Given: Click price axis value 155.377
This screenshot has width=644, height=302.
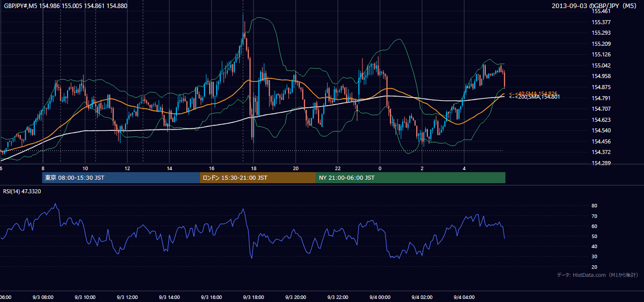Looking at the screenshot, I should (x=602, y=22).
